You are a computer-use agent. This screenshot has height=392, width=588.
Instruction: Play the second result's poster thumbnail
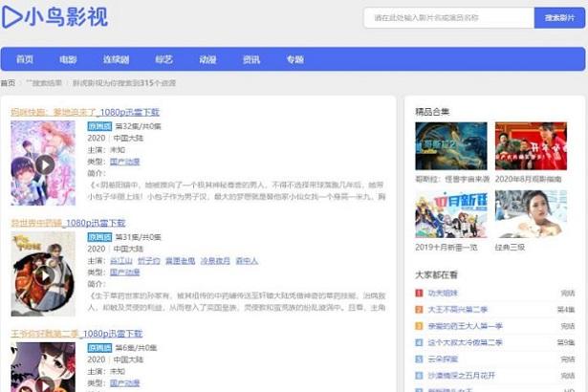43,273
